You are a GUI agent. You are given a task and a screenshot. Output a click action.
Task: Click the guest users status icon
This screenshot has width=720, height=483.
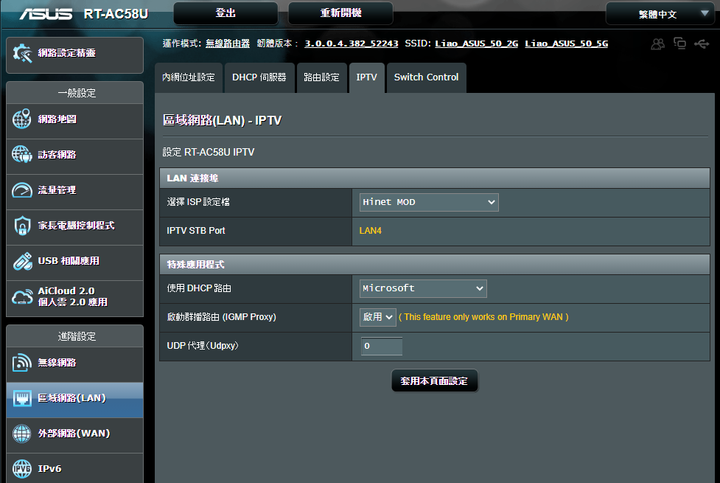click(658, 44)
